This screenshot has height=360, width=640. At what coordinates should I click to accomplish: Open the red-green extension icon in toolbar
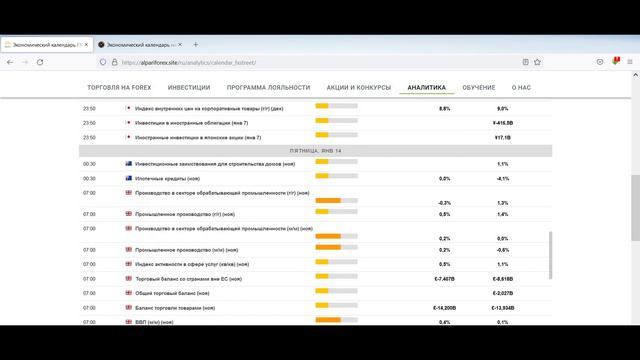616,61
